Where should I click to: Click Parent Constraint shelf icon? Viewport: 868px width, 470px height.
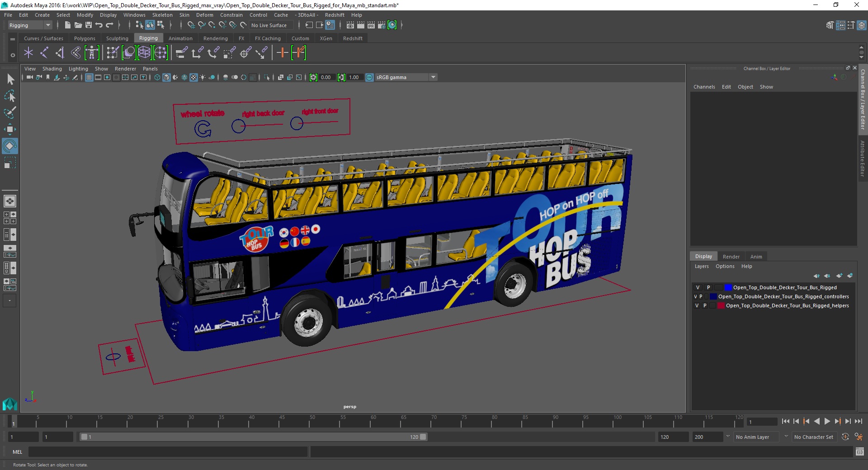[x=181, y=53]
